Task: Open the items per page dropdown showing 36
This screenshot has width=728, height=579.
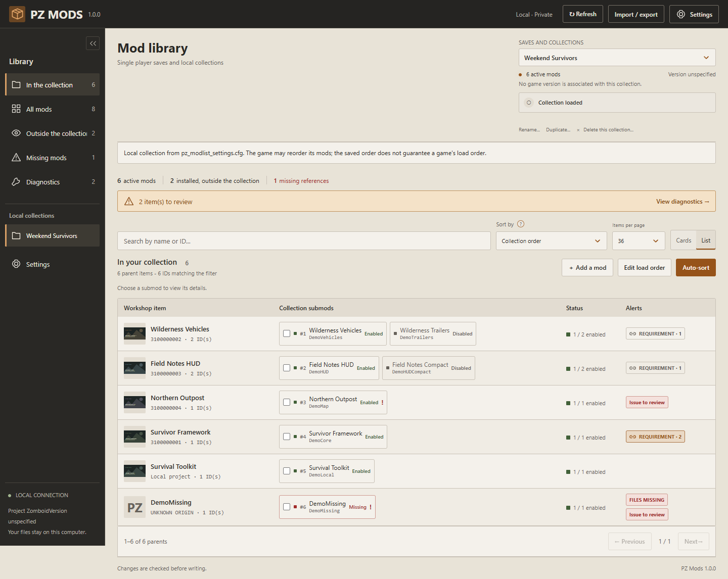Action: tap(639, 241)
